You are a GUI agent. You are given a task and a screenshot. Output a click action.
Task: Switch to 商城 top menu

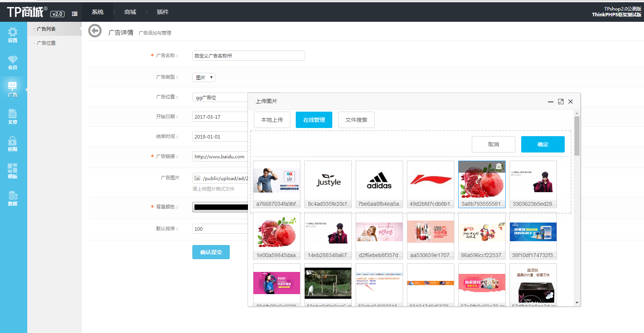pyautogui.click(x=130, y=12)
